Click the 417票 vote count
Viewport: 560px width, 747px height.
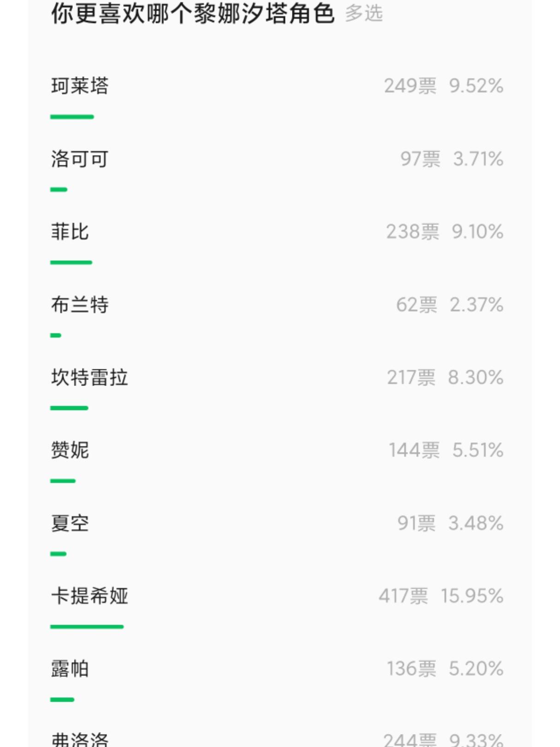(403, 596)
